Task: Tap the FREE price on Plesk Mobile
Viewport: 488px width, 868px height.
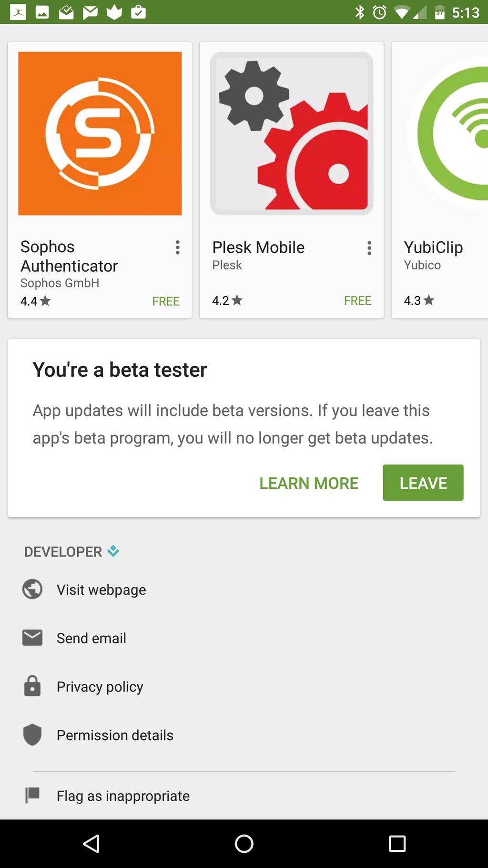Action: coord(357,300)
